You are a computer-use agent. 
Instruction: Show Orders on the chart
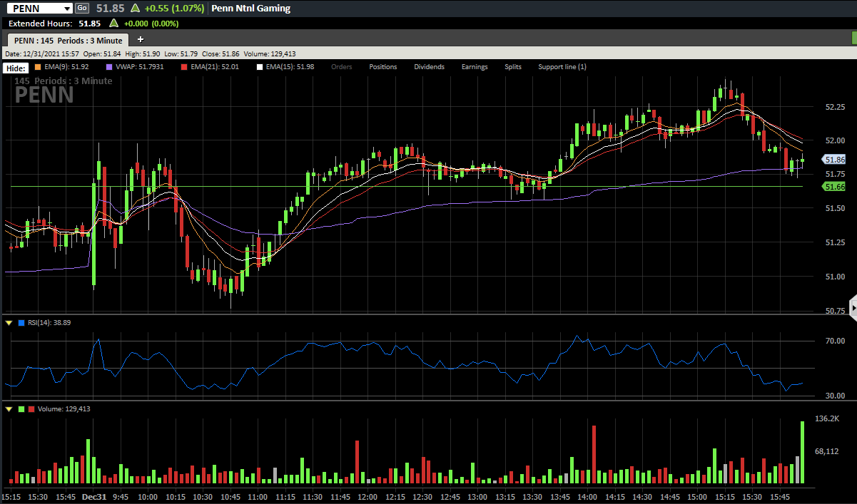pyautogui.click(x=342, y=67)
